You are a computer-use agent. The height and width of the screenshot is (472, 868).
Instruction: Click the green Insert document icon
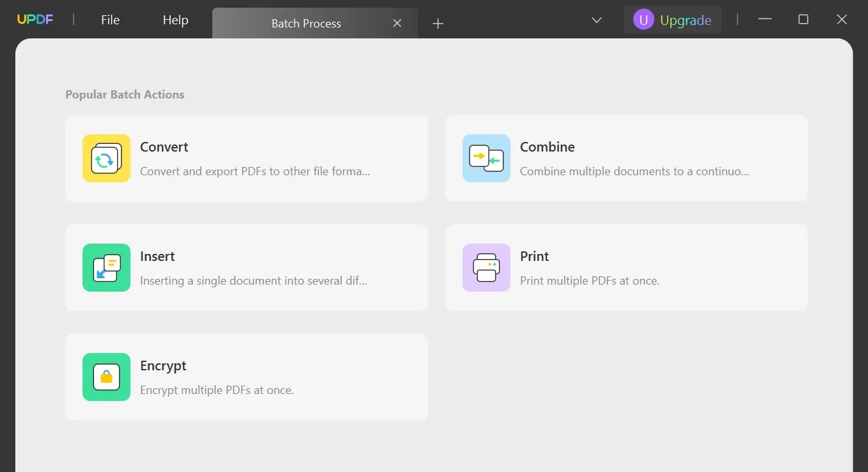click(x=106, y=267)
